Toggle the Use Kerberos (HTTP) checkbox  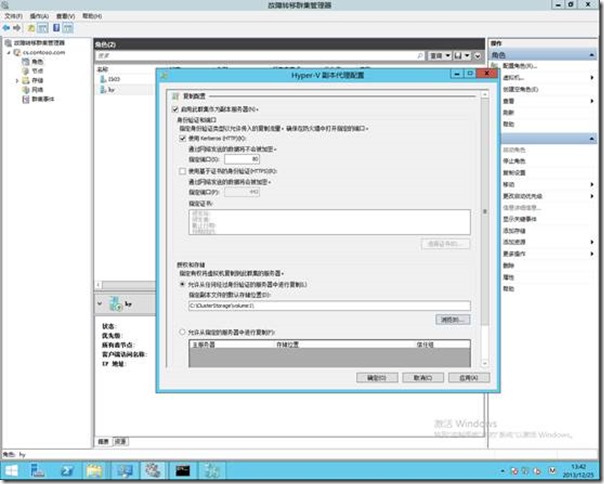183,138
